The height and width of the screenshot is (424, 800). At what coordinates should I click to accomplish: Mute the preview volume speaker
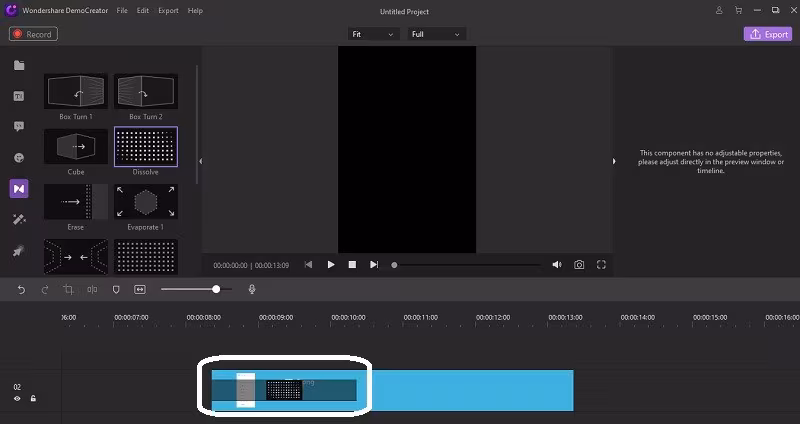click(x=557, y=265)
